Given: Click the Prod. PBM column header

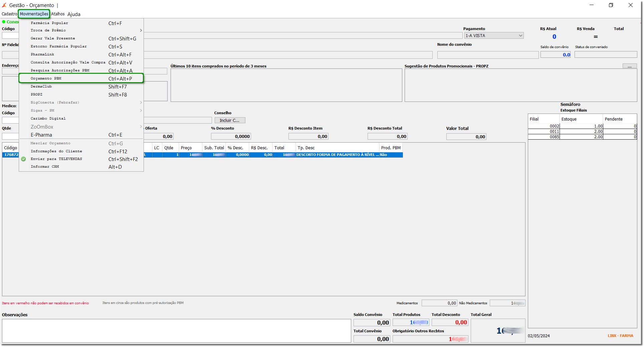Looking at the screenshot, I should click(x=391, y=148).
